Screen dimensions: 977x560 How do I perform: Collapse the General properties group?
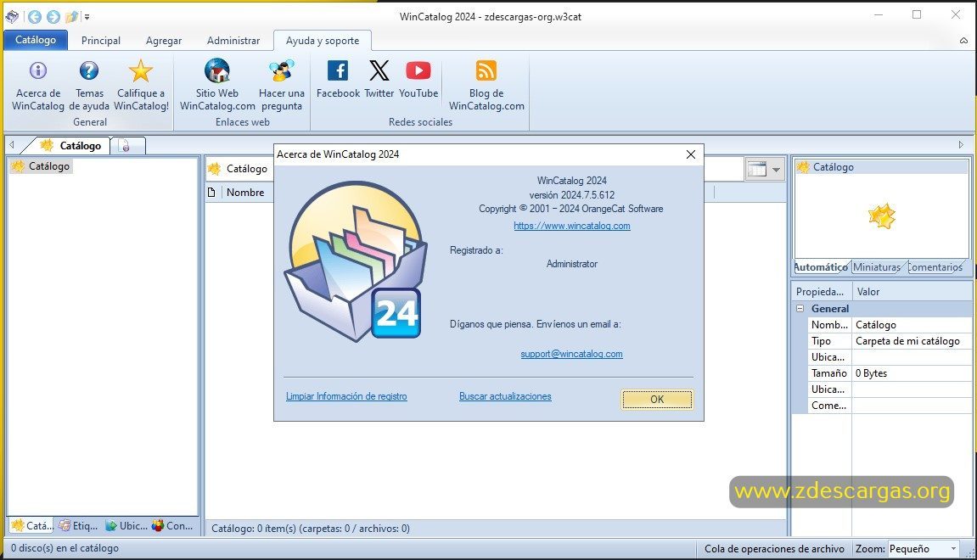800,308
